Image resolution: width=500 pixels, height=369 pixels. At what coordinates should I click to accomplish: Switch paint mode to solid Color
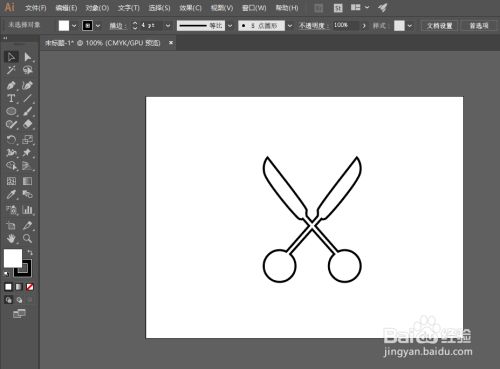pos(8,287)
